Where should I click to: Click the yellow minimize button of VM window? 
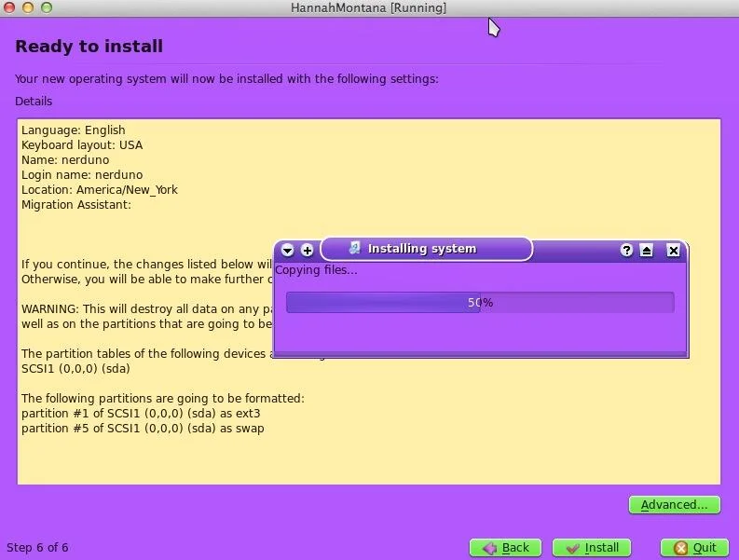tap(28, 7)
